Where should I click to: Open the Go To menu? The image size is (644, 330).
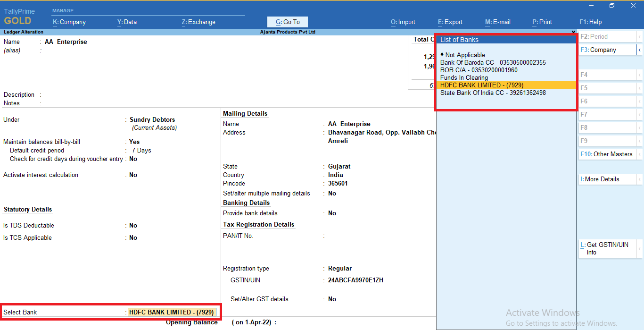(287, 22)
